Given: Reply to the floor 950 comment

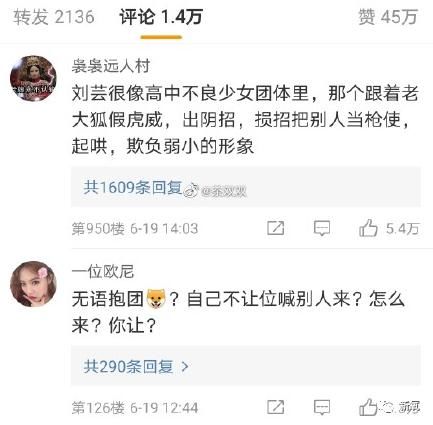Looking at the screenshot, I should (322, 228).
